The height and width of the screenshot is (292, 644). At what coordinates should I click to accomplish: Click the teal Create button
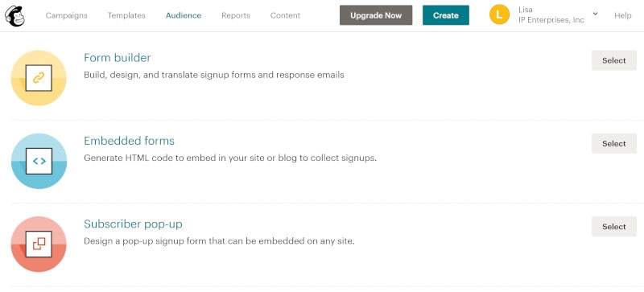pyautogui.click(x=446, y=15)
